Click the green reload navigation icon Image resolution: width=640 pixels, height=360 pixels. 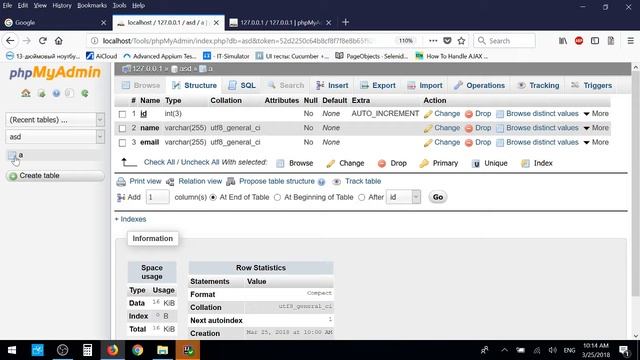pyautogui.click(x=85, y=93)
